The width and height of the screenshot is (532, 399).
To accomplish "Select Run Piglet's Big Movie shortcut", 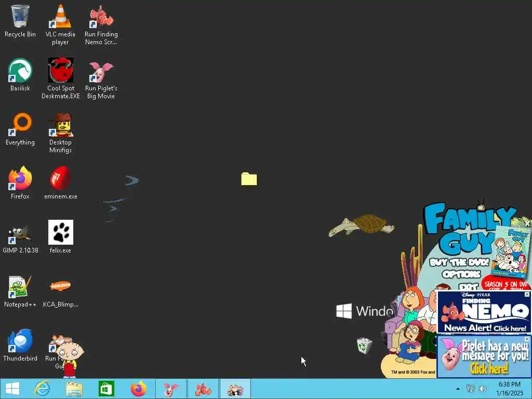I will point(101,79).
